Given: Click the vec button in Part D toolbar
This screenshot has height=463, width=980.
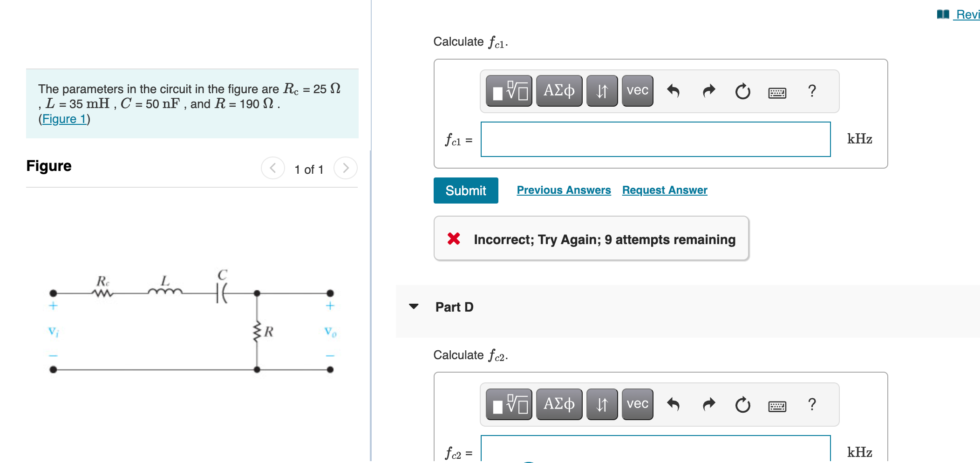Looking at the screenshot, I should [636, 403].
